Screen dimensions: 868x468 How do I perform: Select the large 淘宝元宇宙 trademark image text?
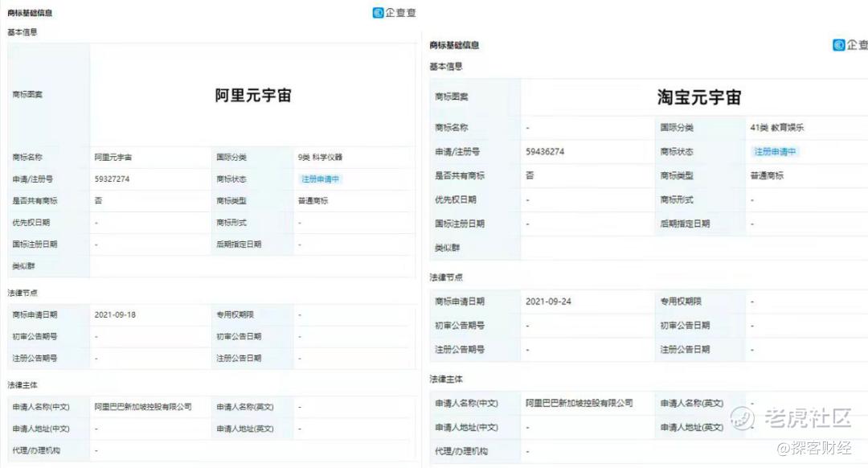click(699, 97)
